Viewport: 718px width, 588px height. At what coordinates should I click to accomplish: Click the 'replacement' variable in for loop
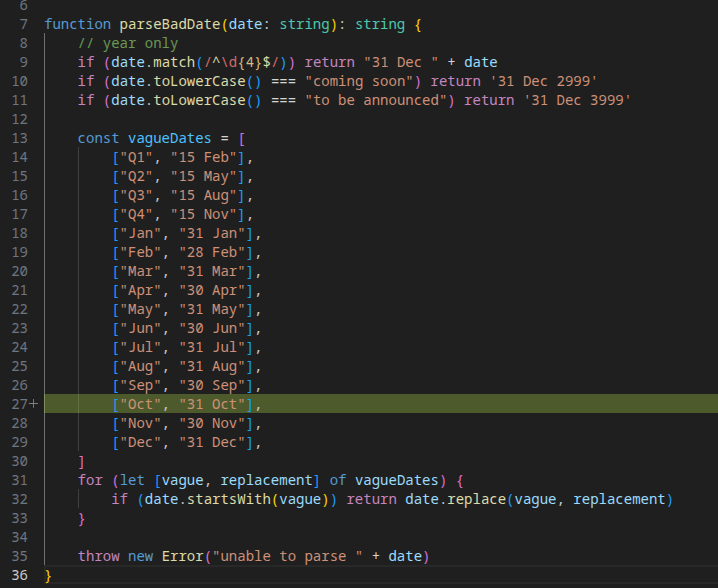[x=267, y=480]
